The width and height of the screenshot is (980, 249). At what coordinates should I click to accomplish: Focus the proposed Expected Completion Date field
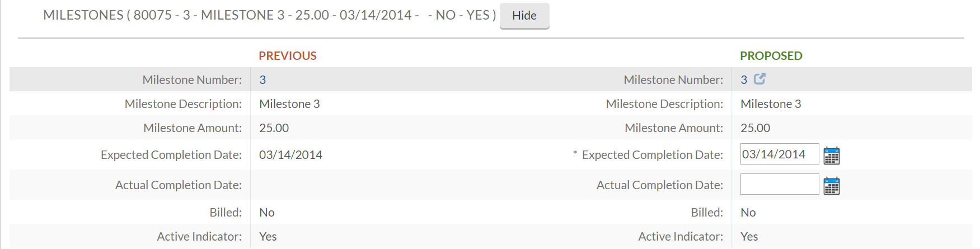click(x=779, y=154)
